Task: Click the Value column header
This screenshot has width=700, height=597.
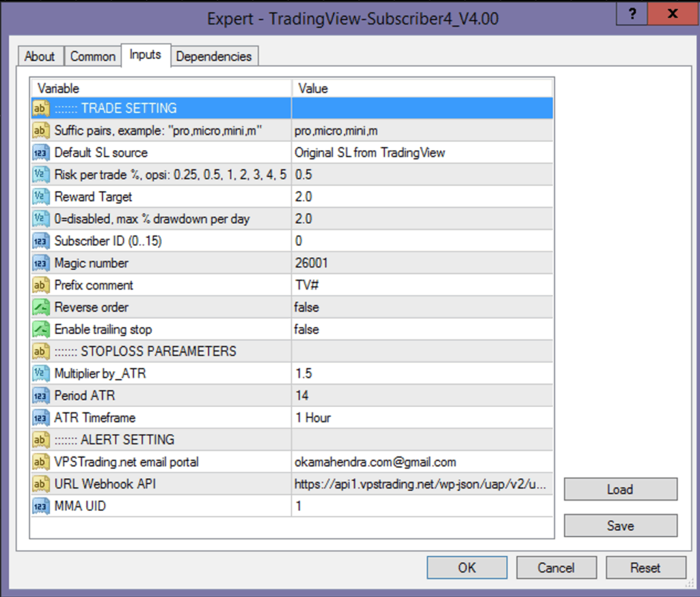Action: (422, 88)
